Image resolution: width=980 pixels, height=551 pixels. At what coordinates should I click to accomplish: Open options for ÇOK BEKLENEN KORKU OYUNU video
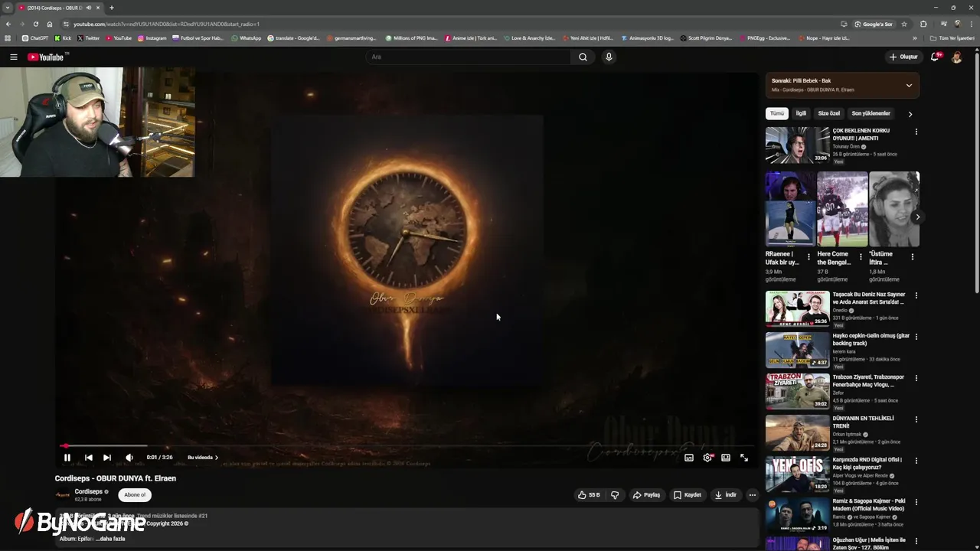916,132
